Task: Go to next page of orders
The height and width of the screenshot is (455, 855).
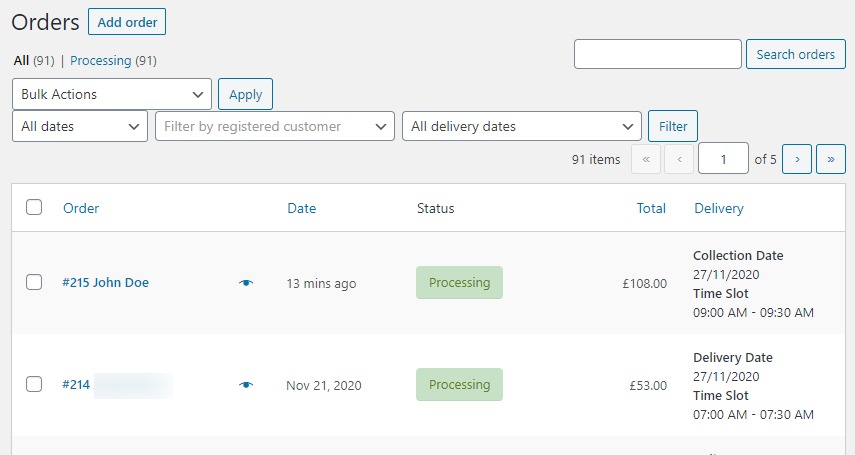Action: pos(796,159)
